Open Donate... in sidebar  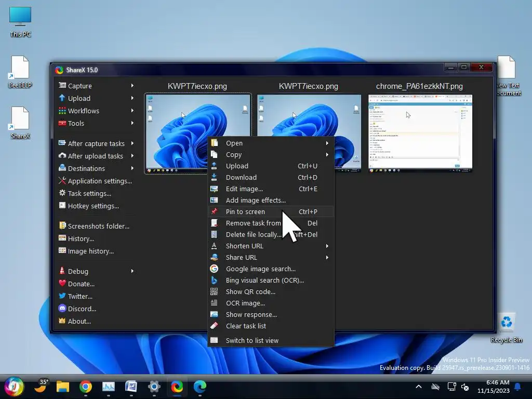pos(96,284)
